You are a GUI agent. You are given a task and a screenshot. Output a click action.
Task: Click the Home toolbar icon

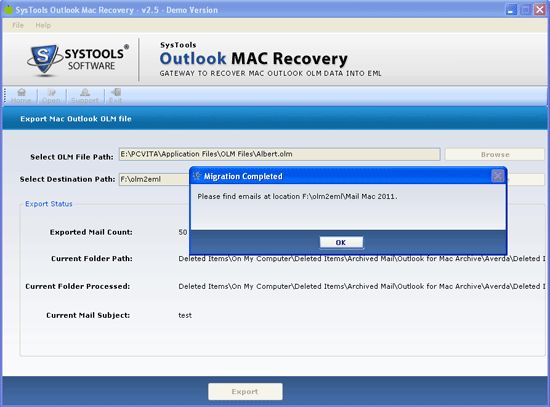point(21,96)
